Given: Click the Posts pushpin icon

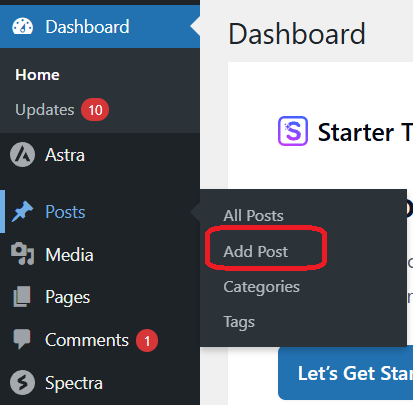Looking at the screenshot, I should pos(22,212).
